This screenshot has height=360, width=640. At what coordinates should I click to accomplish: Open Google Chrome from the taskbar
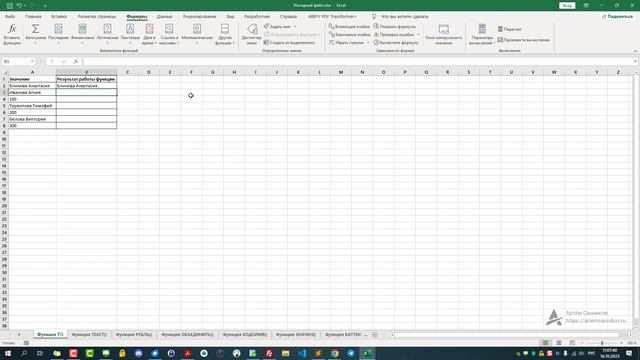pos(335,353)
